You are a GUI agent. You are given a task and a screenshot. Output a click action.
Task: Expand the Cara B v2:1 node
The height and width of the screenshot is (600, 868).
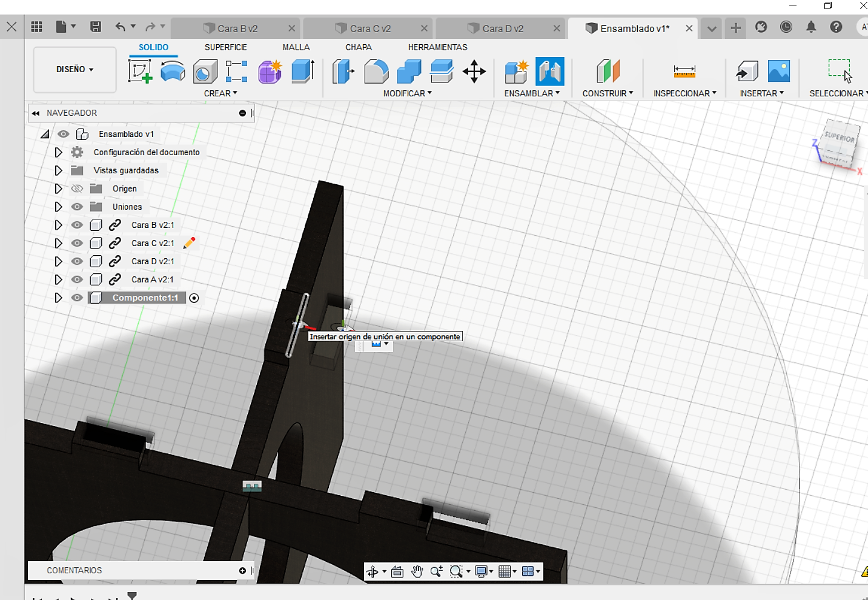pyautogui.click(x=58, y=225)
